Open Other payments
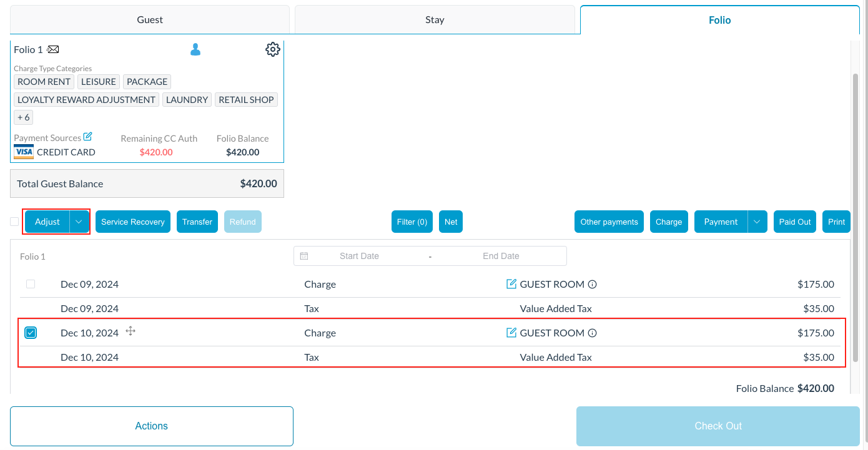The width and height of the screenshot is (868, 450). click(608, 222)
